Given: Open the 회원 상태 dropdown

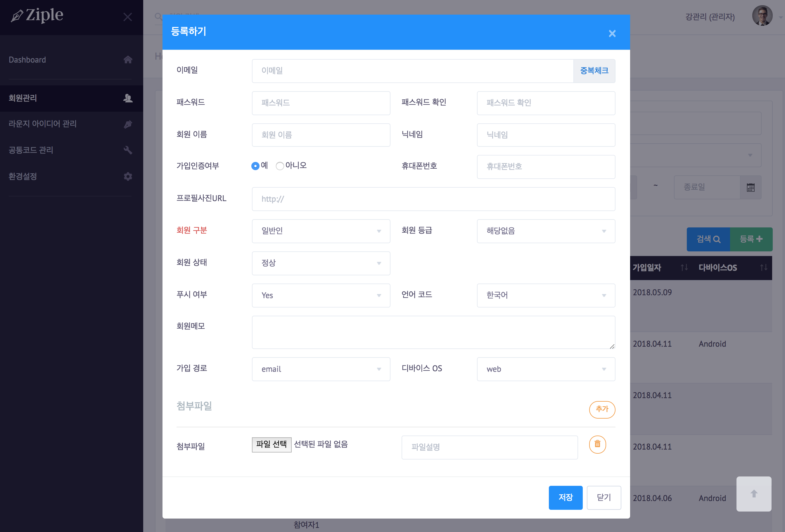Looking at the screenshot, I should click(x=321, y=263).
